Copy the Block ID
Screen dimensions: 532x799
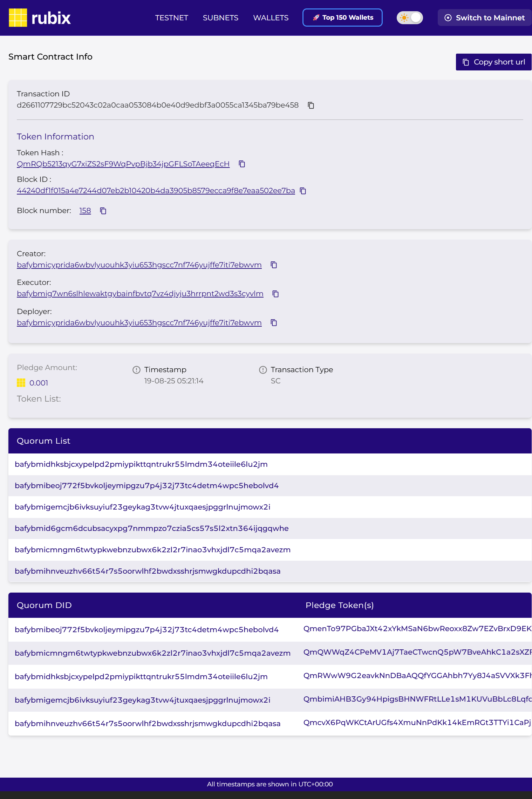pos(303,191)
